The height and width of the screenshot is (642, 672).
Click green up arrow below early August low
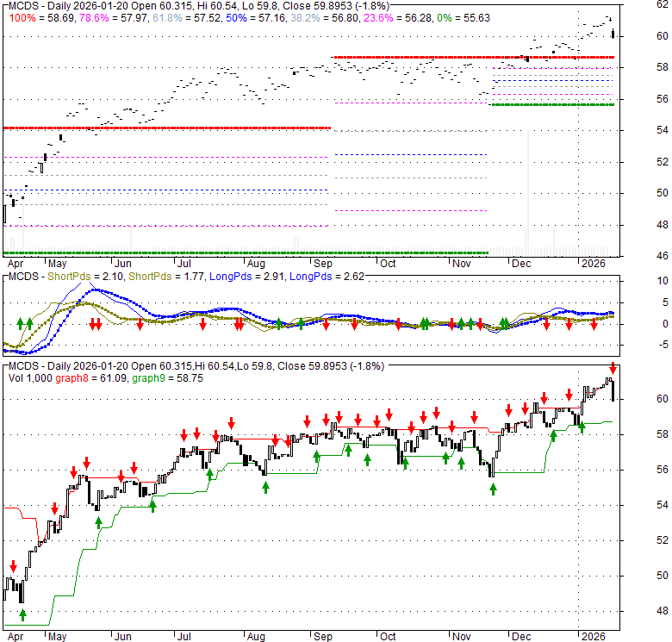264,487
